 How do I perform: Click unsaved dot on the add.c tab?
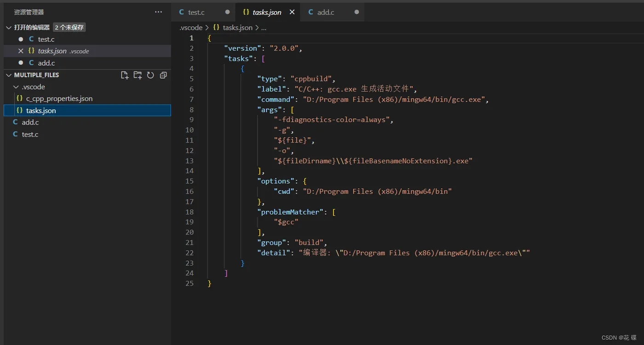[x=356, y=12]
